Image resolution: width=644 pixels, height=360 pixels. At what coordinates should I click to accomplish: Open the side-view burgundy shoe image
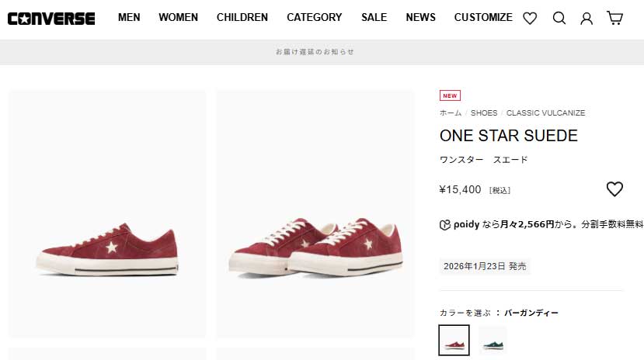tap(107, 214)
